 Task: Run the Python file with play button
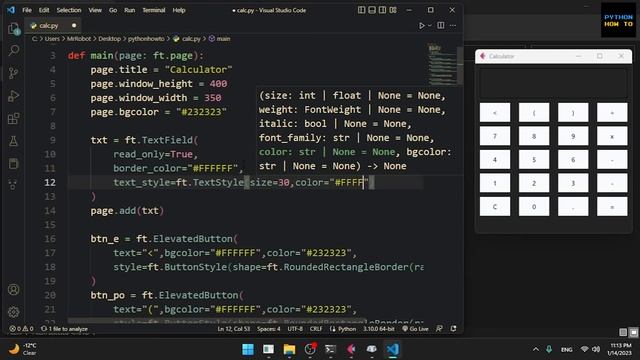pyautogui.click(x=422, y=25)
